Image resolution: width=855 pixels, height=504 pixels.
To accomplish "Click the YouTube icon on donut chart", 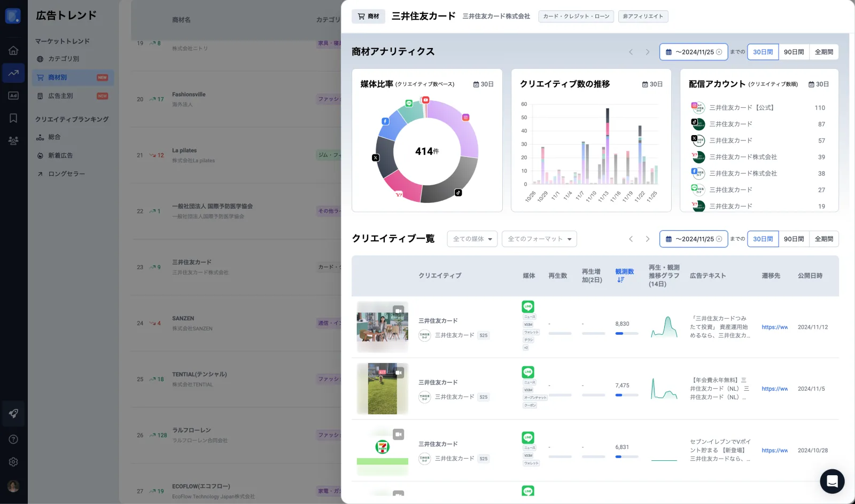I will point(425,100).
